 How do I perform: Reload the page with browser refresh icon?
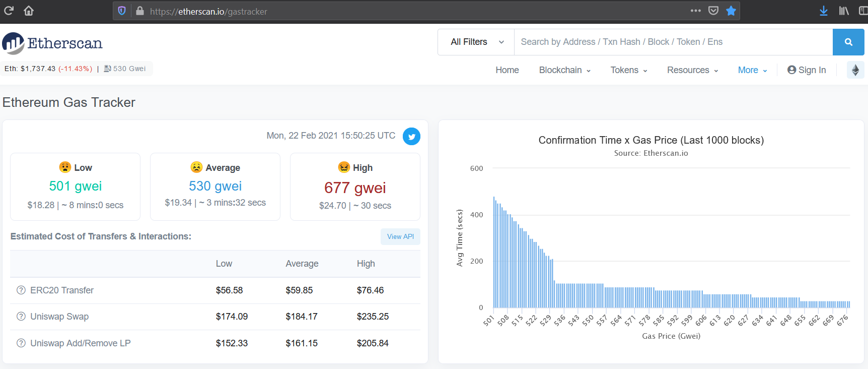pos(9,11)
